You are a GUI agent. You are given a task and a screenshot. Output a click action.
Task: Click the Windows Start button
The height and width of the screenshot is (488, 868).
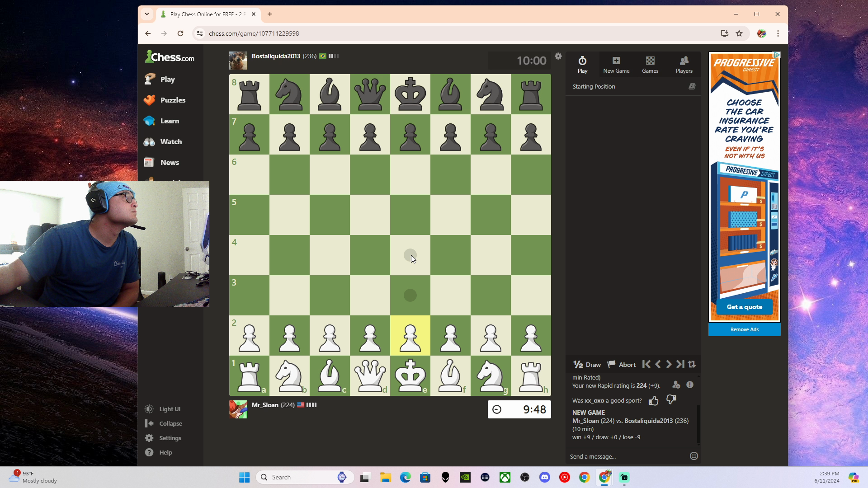(244, 477)
